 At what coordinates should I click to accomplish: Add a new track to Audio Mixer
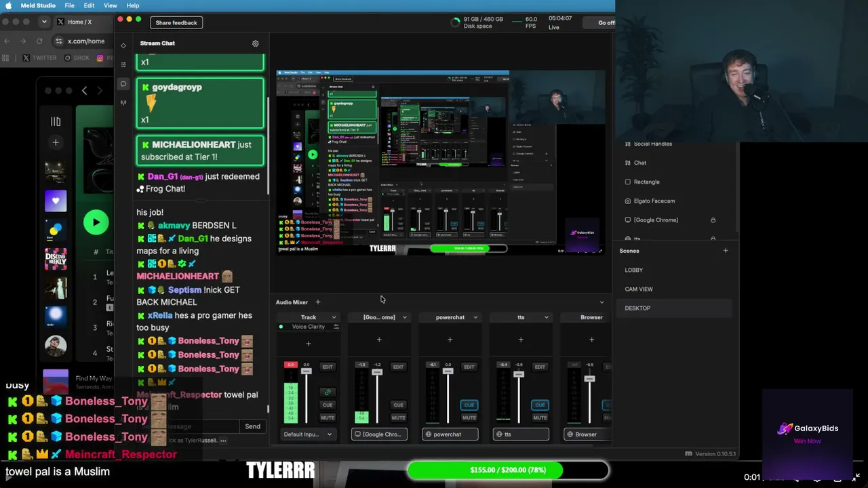pos(317,302)
